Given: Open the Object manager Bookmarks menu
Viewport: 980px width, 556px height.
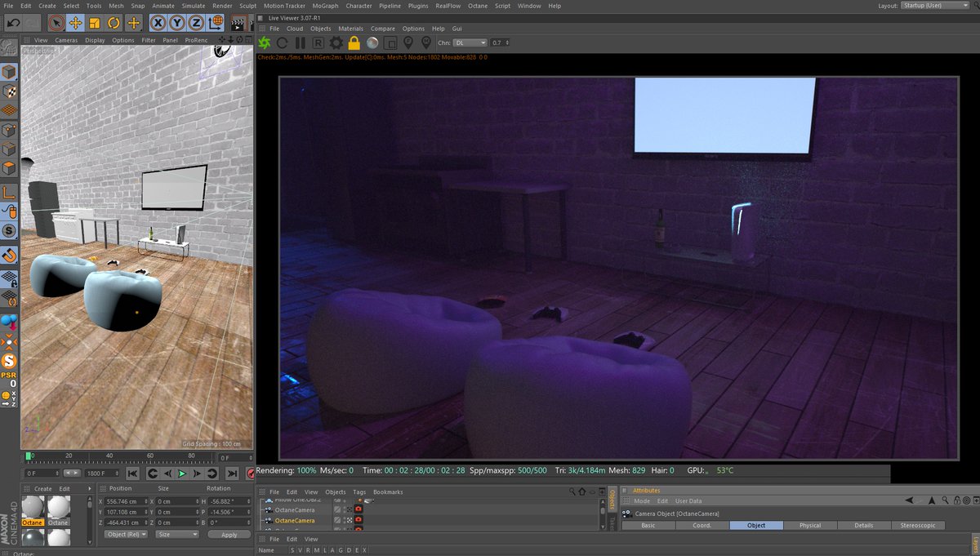Looking at the screenshot, I should (x=388, y=492).
